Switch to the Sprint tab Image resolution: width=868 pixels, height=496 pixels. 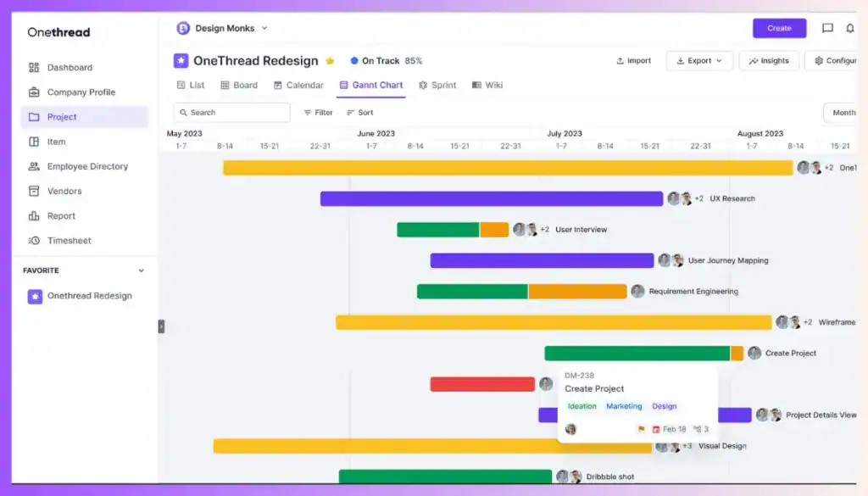click(x=437, y=86)
